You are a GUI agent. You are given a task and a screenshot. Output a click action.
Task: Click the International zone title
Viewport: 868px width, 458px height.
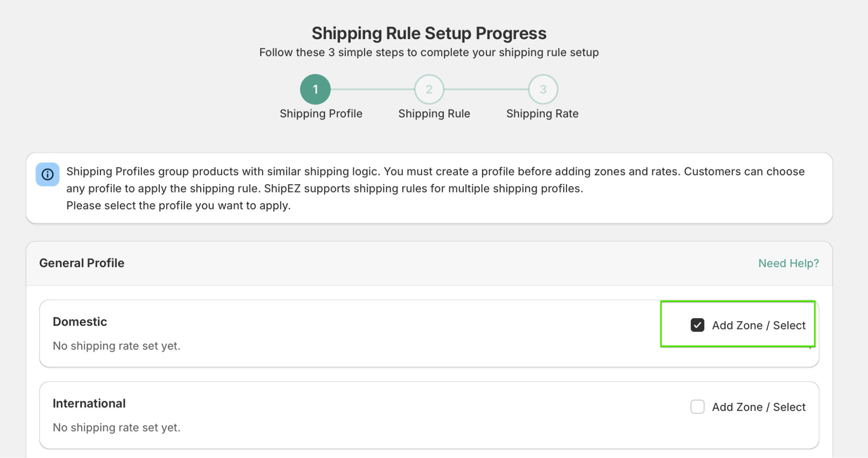pos(89,403)
